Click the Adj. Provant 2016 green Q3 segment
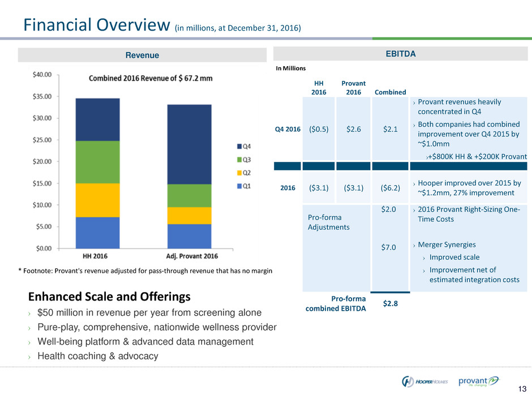The height and width of the screenshot is (399, 532). [189, 195]
